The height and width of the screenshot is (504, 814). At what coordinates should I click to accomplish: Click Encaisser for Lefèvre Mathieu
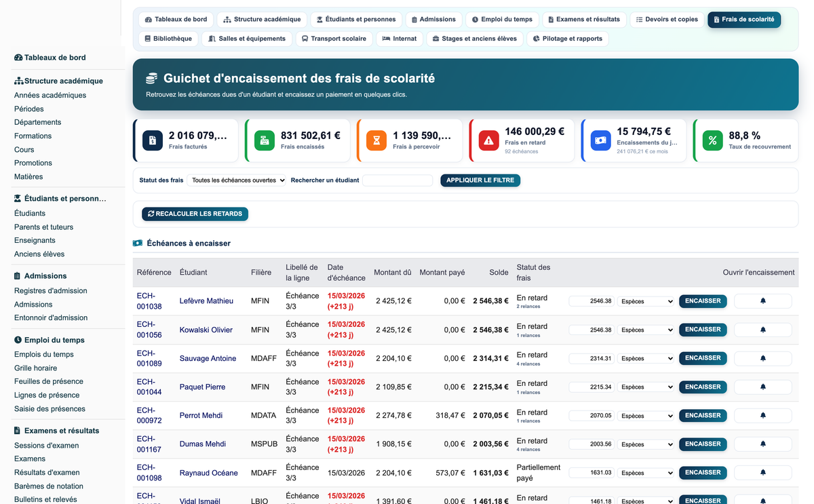pyautogui.click(x=703, y=301)
